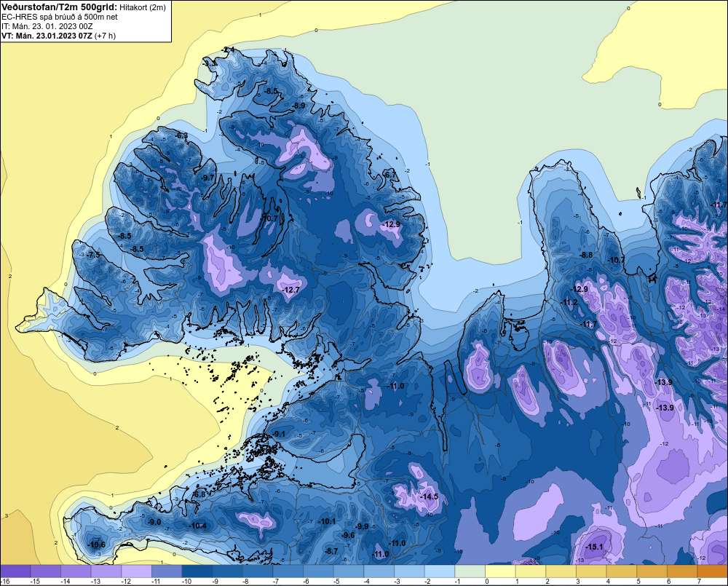Click the -10.1 station value

pos(328,521)
